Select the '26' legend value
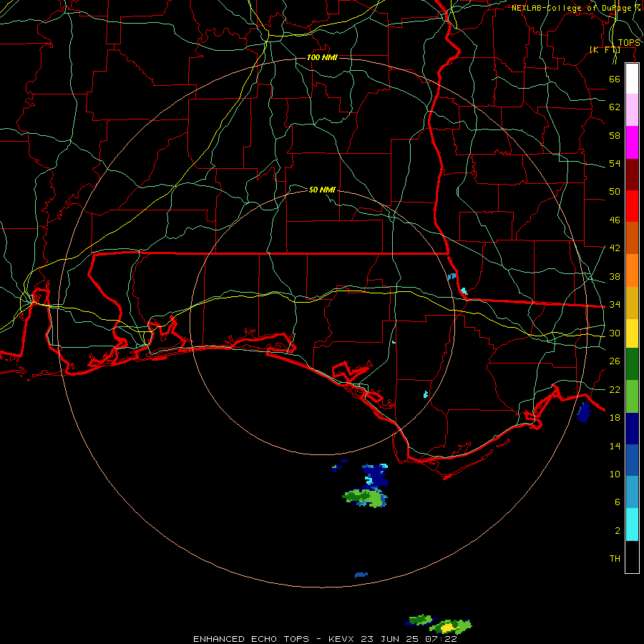The height and width of the screenshot is (644, 644). tap(615, 361)
